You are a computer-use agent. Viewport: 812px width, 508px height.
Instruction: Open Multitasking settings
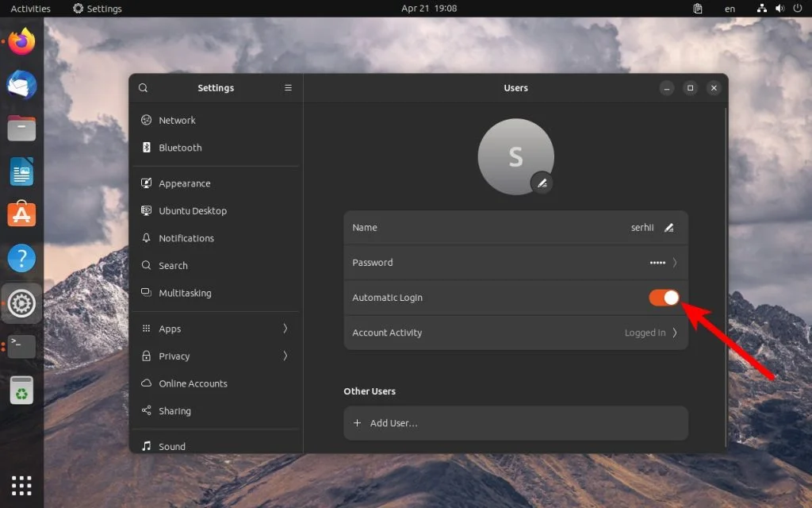coord(187,292)
